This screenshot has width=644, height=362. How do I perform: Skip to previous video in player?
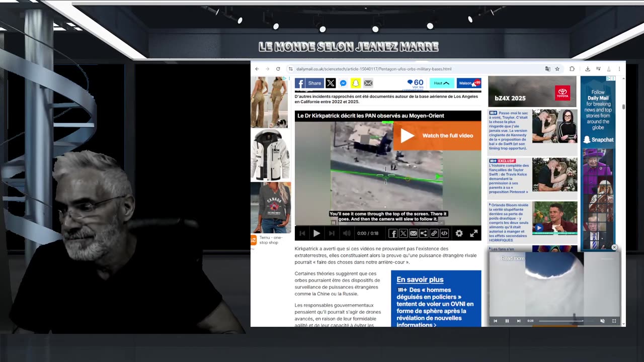coord(302,233)
